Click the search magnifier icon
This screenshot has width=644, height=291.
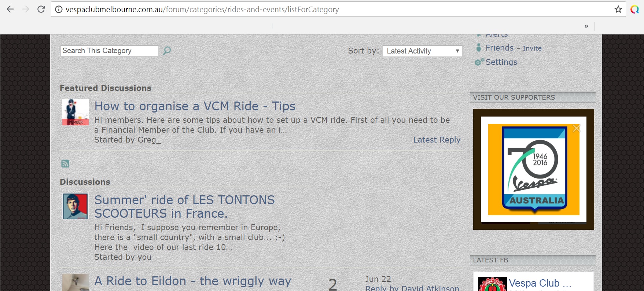[x=167, y=51]
